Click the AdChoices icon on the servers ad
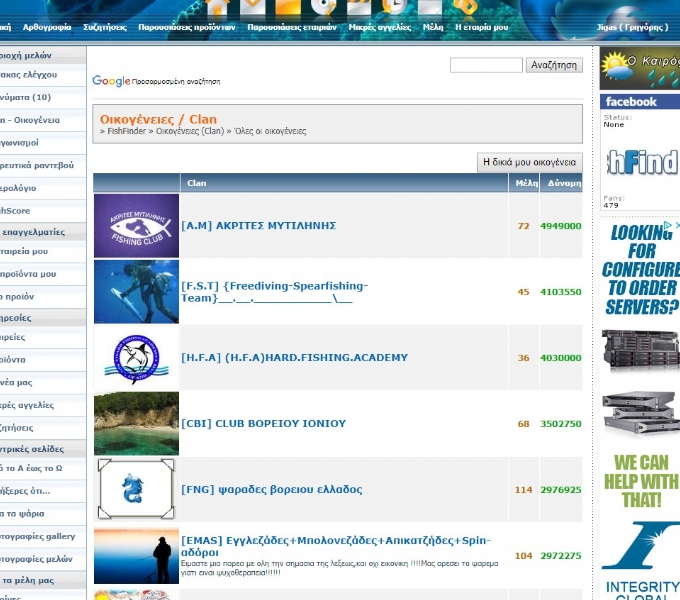The image size is (680, 600). (668, 225)
